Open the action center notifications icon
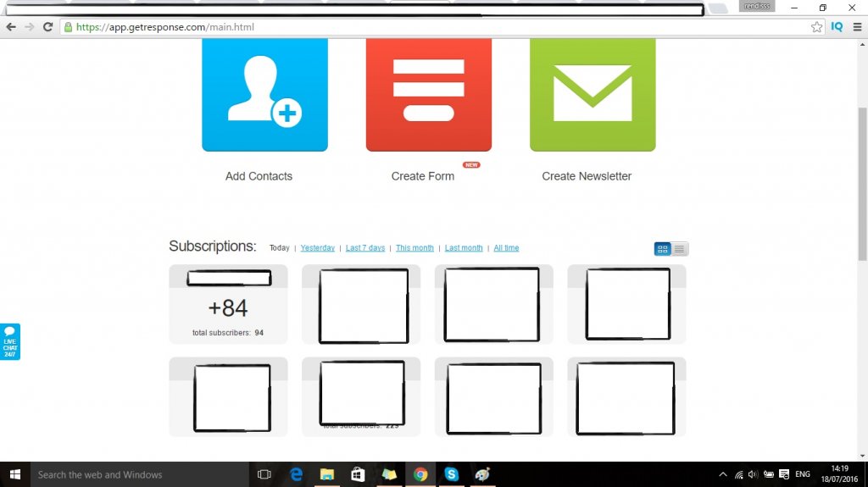Screen dimensions: 868x487 coord(784,474)
